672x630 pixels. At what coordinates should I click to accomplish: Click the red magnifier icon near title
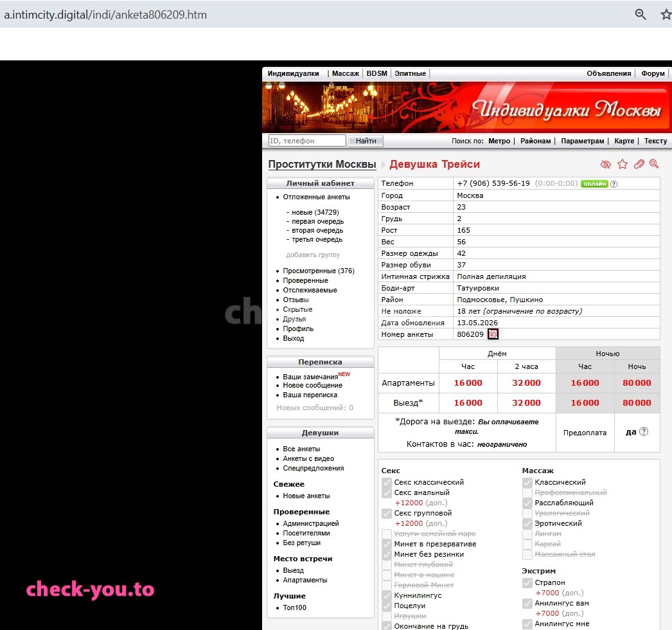click(x=654, y=164)
